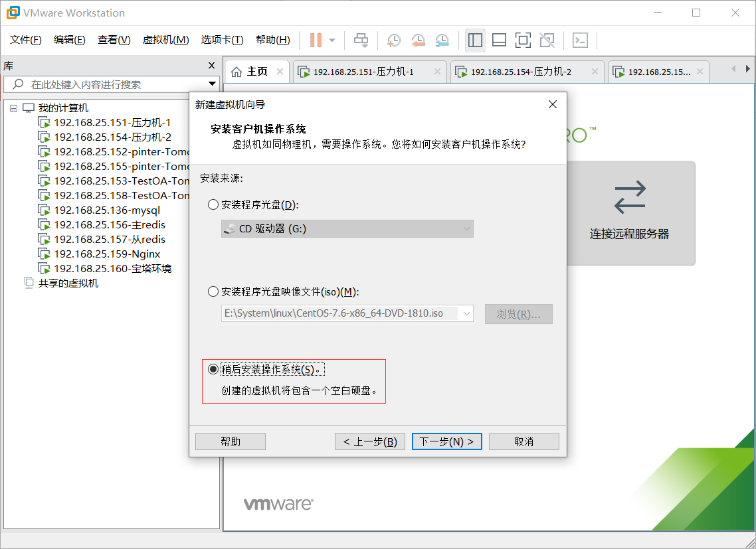Click the 浏览(R)... button

(x=519, y=314)
